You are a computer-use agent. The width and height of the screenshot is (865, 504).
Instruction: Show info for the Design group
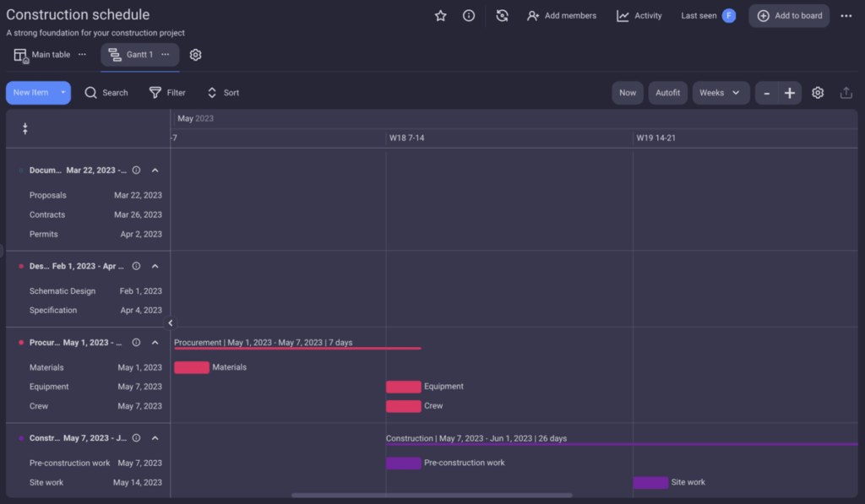coord(136,266)
